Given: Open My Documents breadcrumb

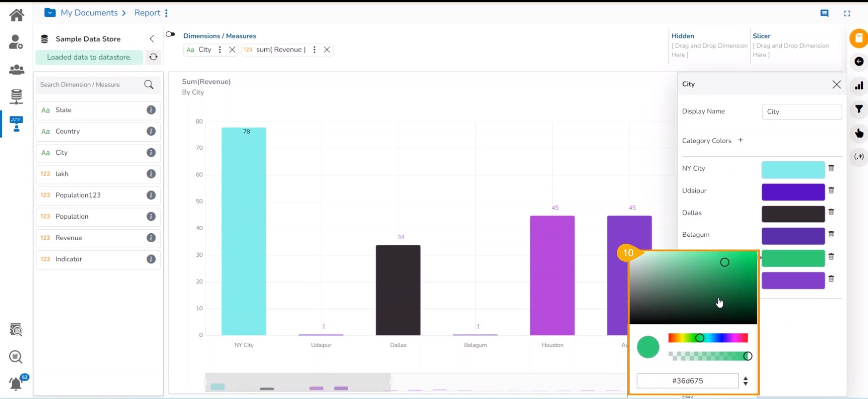Looking at the screenshot, I should 89,13.
